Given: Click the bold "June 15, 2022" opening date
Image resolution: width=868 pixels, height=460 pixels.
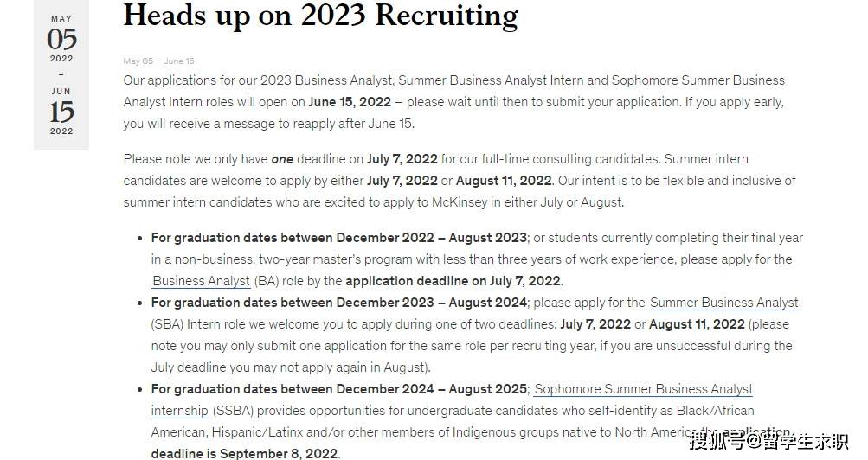Looking at the screenshot, I should click(350, 102).
